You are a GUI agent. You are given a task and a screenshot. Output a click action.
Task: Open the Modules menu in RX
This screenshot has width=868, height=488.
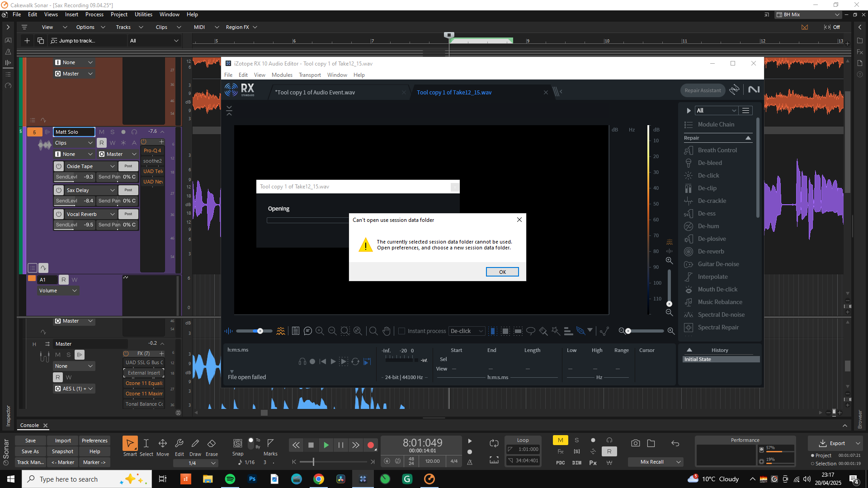coord(282,75)
